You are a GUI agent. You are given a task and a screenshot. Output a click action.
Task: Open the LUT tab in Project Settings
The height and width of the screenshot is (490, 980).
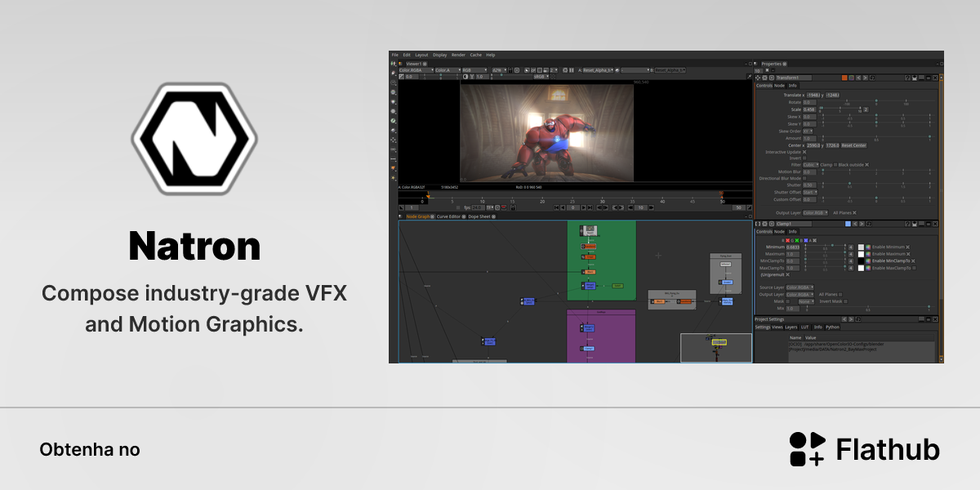805,327
